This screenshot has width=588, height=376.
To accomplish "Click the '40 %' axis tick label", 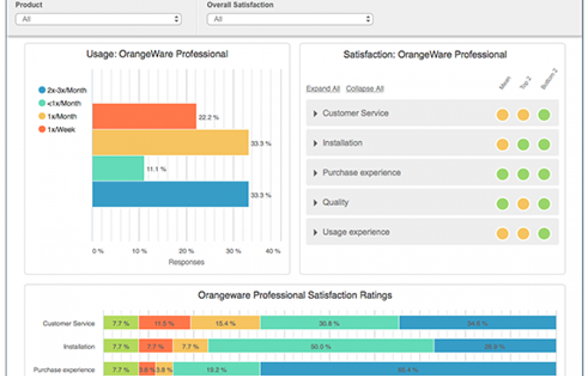I will point(272,251).
